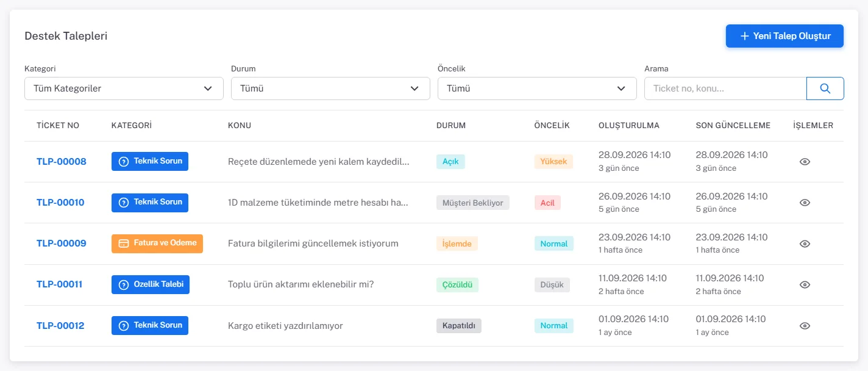
Task: Click the Acil priority badge
Action: 547,203
